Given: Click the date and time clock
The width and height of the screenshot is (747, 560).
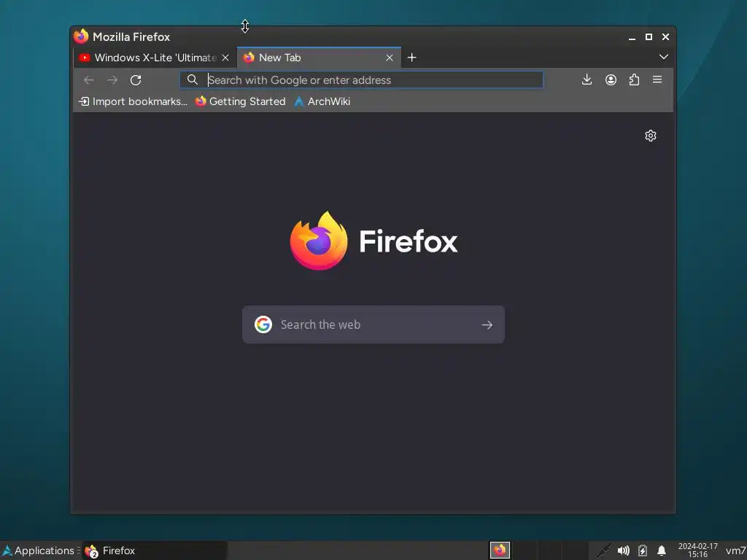Looking at the screenshot, I should point(697,550).
